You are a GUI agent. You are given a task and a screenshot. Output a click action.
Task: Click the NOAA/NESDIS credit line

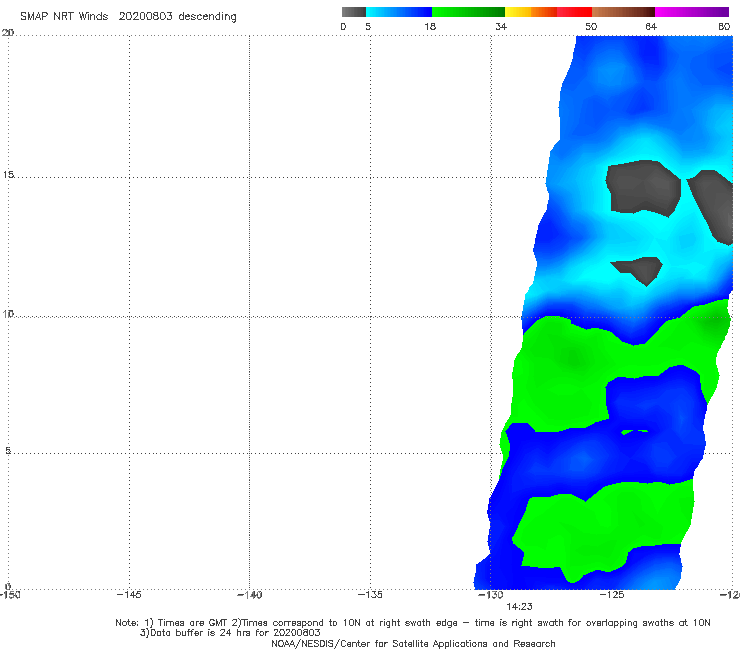click(x=413, y=644)
